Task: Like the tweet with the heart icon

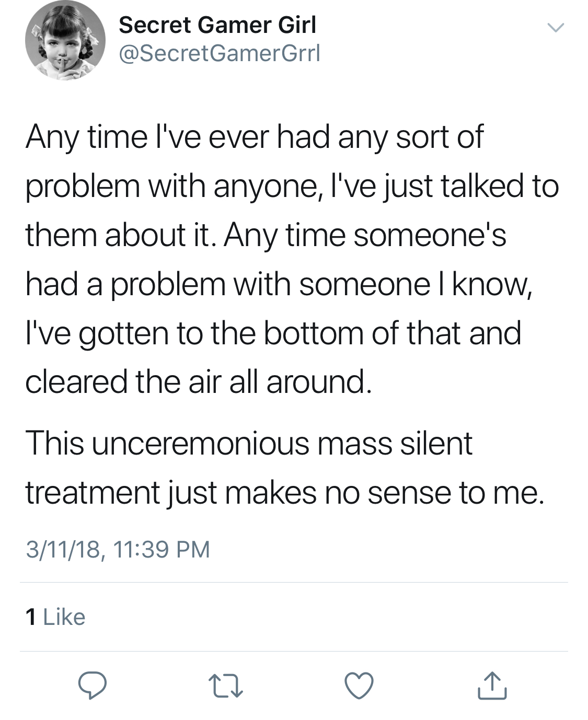Action: (359, 686)
